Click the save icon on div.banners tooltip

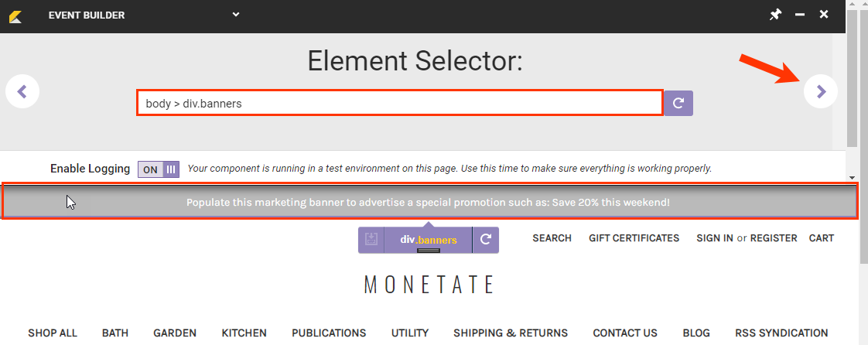(x=371, y=240)
